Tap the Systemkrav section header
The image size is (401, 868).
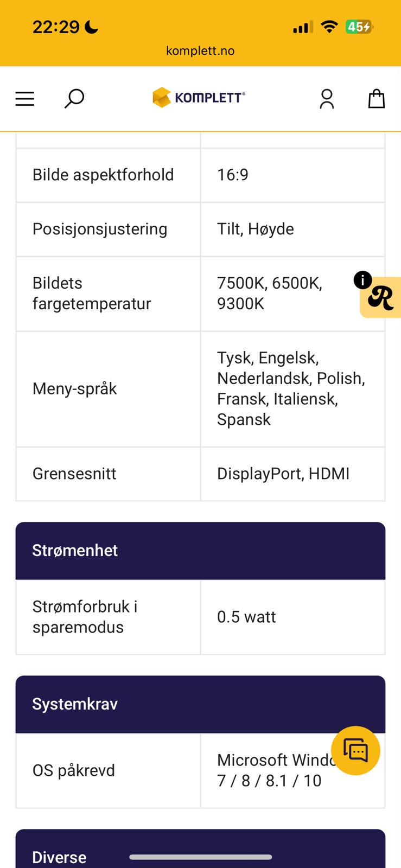tap(200, 704)
